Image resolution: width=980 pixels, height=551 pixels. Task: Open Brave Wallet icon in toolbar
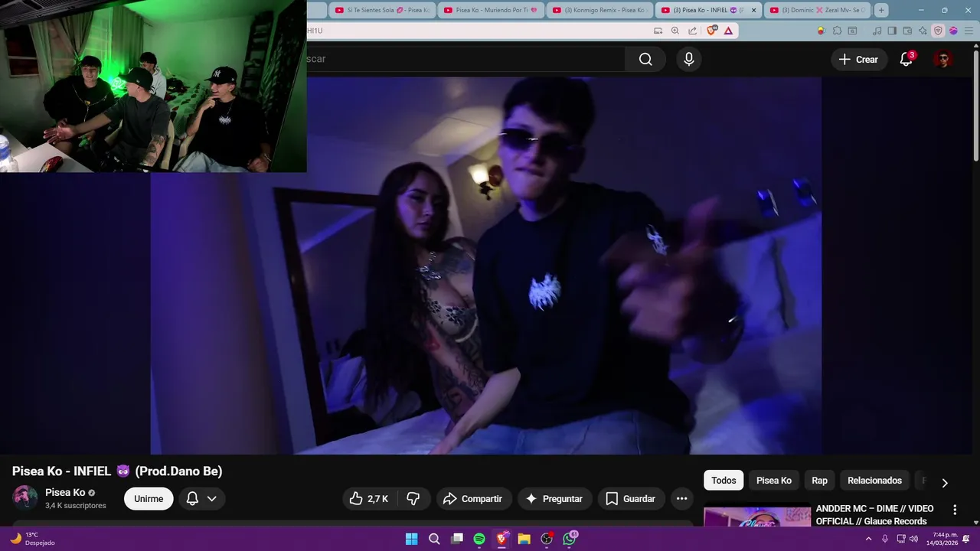click(907, 31)
